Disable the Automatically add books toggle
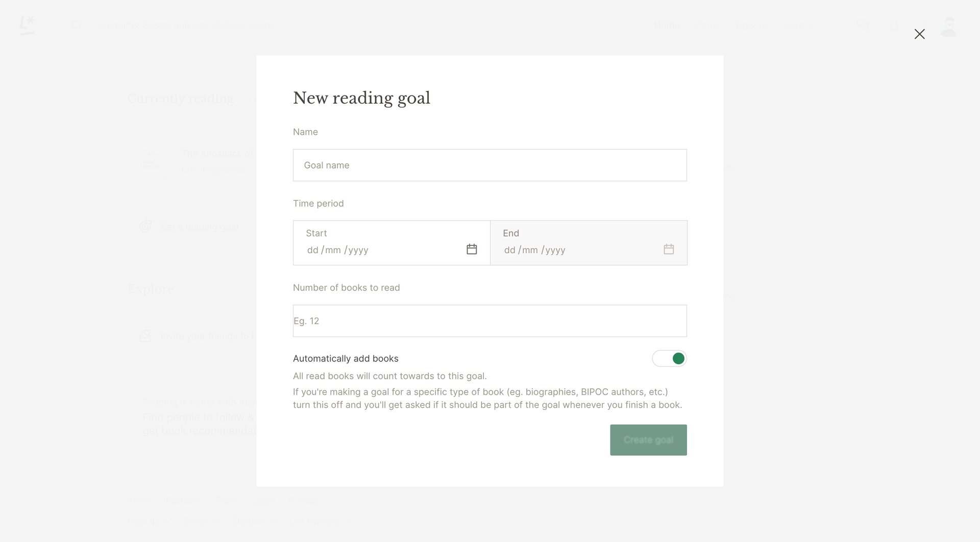Image resolution: width=980 pixels, height=542 pixels. point(669,358)
